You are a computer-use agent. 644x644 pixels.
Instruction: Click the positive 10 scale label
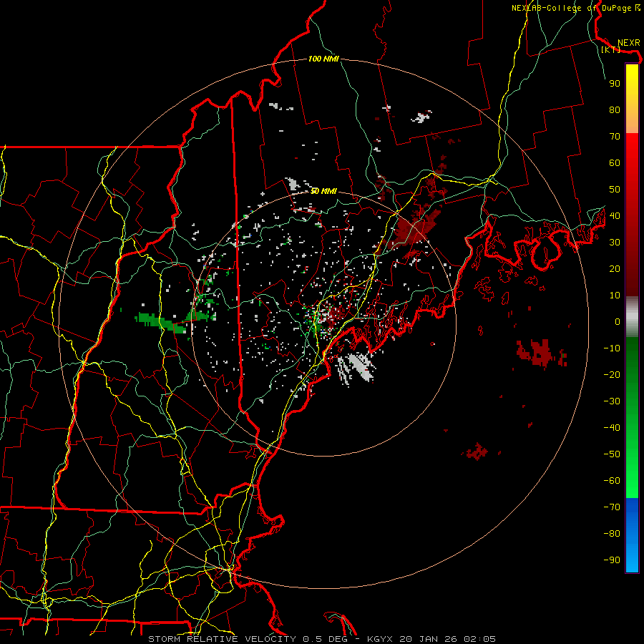[615, 296]
